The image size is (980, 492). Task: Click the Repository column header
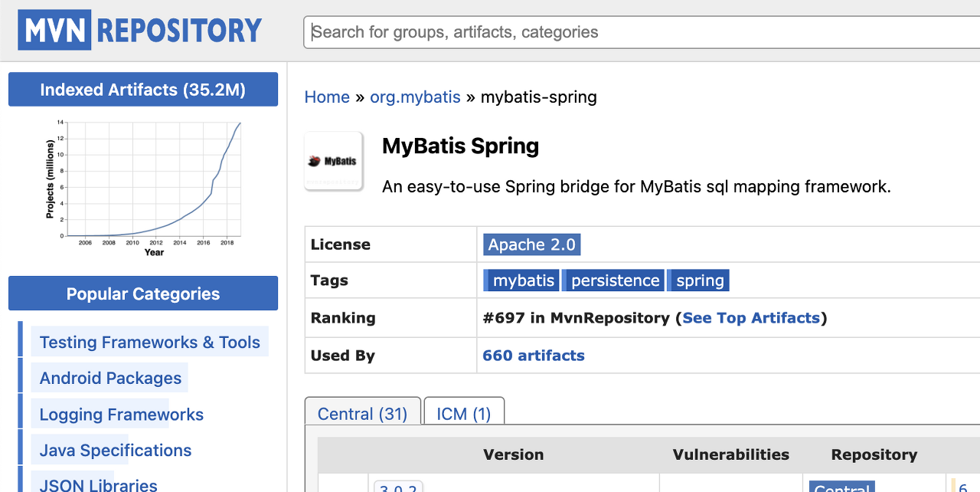[874, 454]
